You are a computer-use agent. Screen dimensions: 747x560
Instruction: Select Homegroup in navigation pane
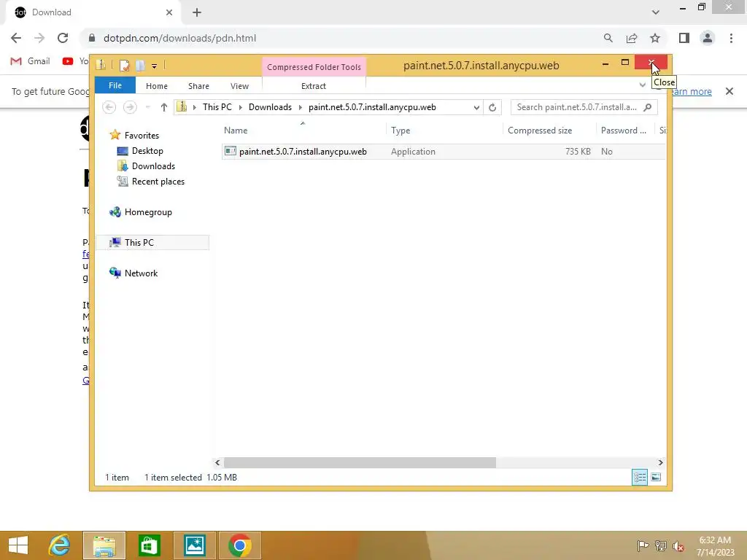(x=147, y=212)
